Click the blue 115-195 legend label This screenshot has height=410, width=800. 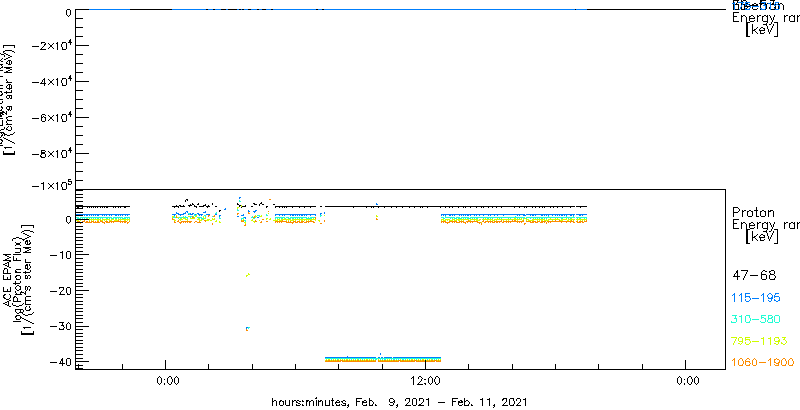[756, 298]
